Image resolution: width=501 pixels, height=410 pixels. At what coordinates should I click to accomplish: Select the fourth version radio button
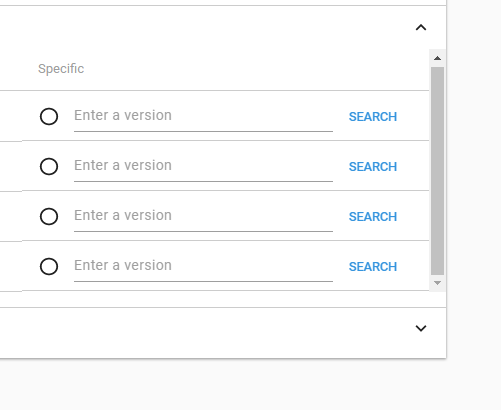[49, 266]
